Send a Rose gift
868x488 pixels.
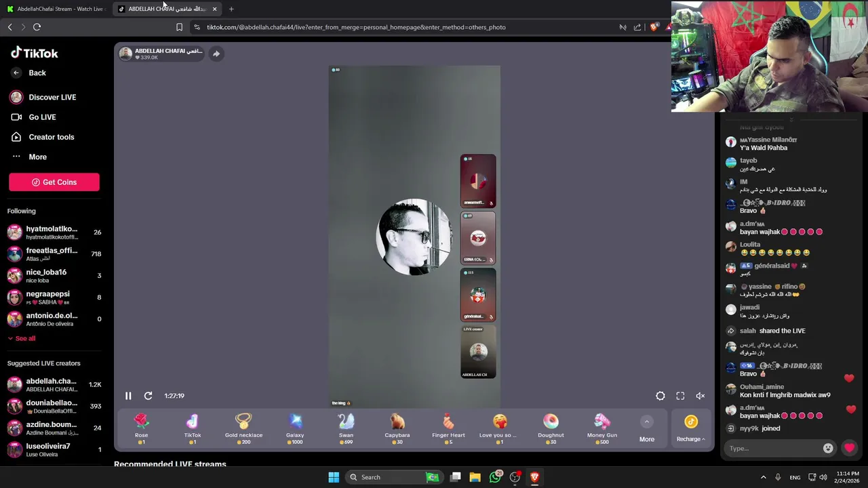click(141, 428)
